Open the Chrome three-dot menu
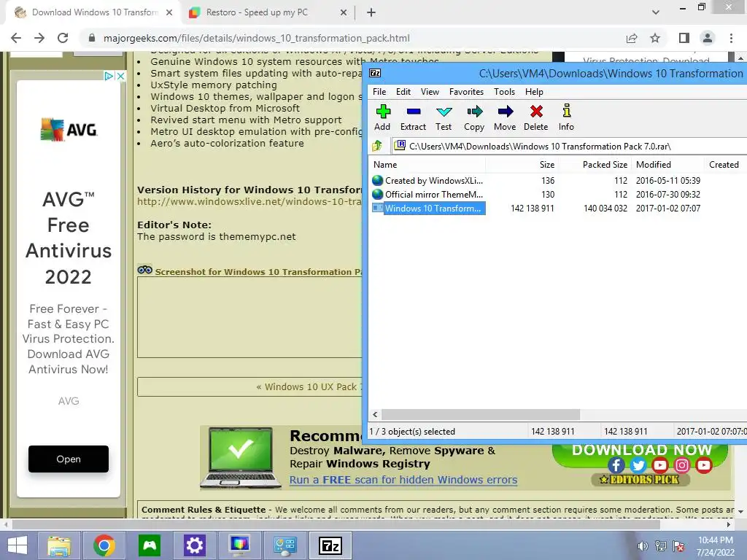This screenshot has height=560, width=747. 731,38
